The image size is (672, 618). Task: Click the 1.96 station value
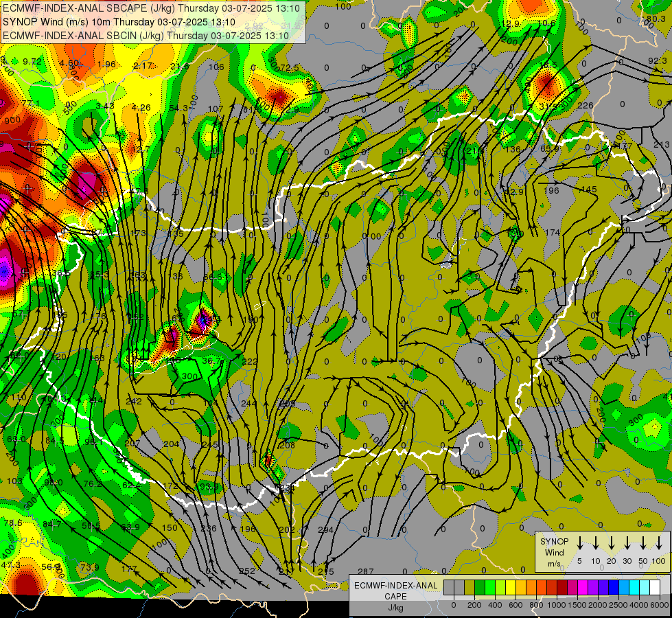(106, 65)
